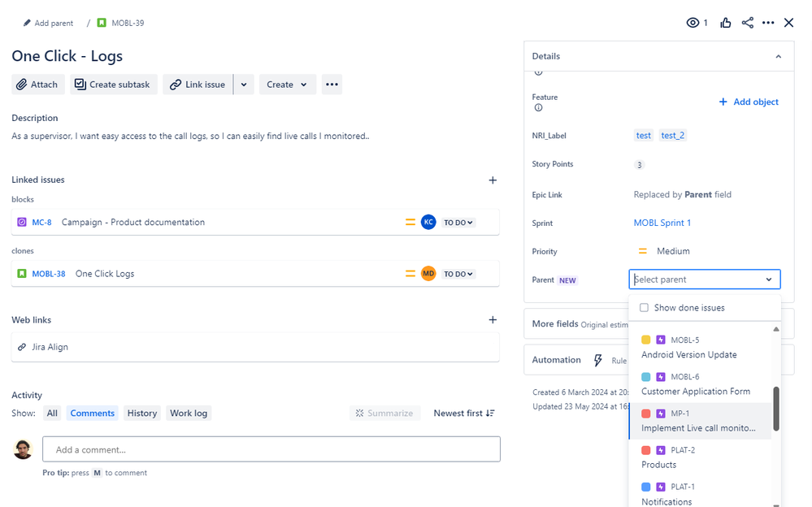Click Create subtask button
The width and height of the screenshot is (812, 507).
coord(114,84)
